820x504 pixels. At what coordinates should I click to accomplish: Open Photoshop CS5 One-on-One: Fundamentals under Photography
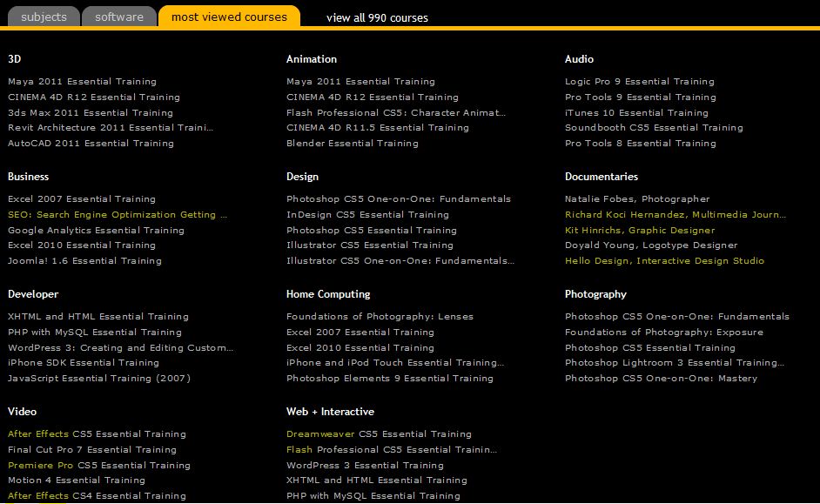pos(677,317)
